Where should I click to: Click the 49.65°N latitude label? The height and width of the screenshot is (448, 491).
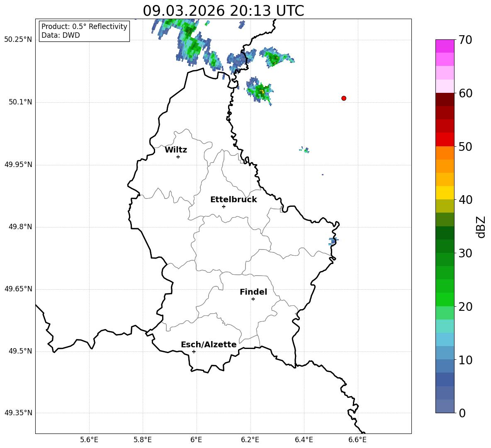point(18,289)
